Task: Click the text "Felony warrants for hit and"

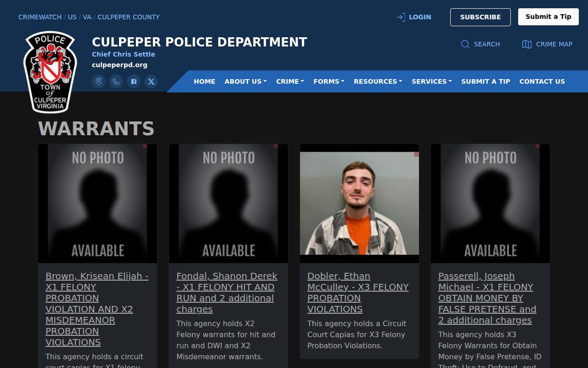Action: 226,334
